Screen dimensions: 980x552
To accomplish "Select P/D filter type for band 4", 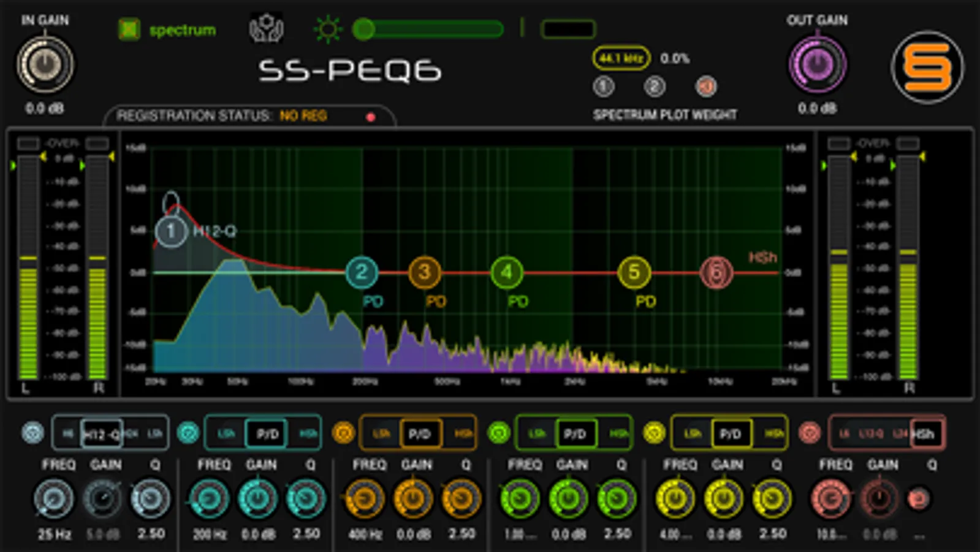I will point(575,434).
